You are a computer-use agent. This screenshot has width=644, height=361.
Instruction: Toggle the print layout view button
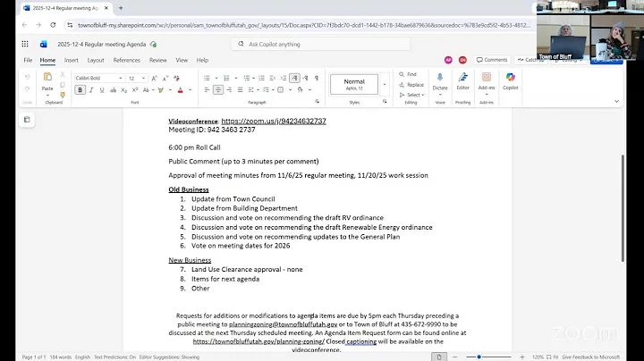(439, 357)
